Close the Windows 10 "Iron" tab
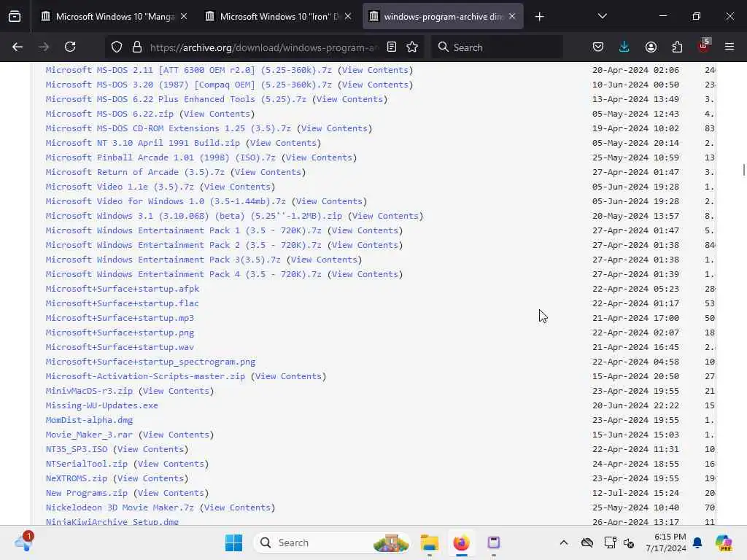This screenshot has width=747, height=560. [348, 17]
